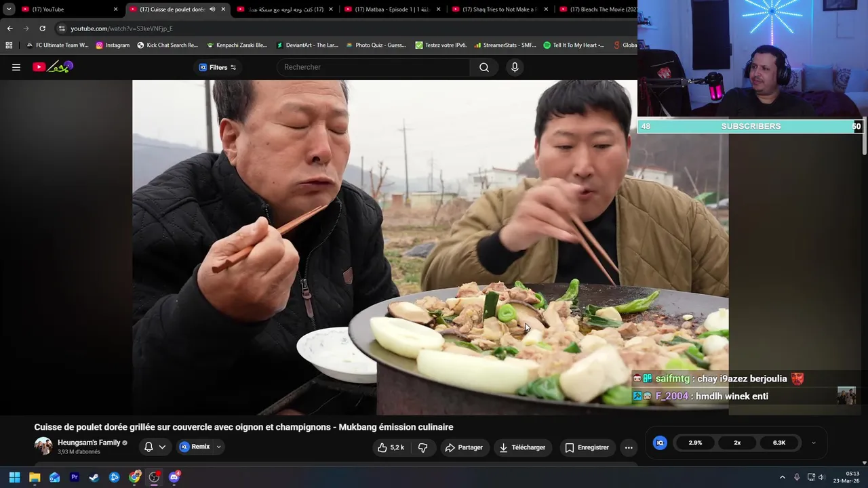
Task: Show hidden system tray icons
Action: click(782, 477)
